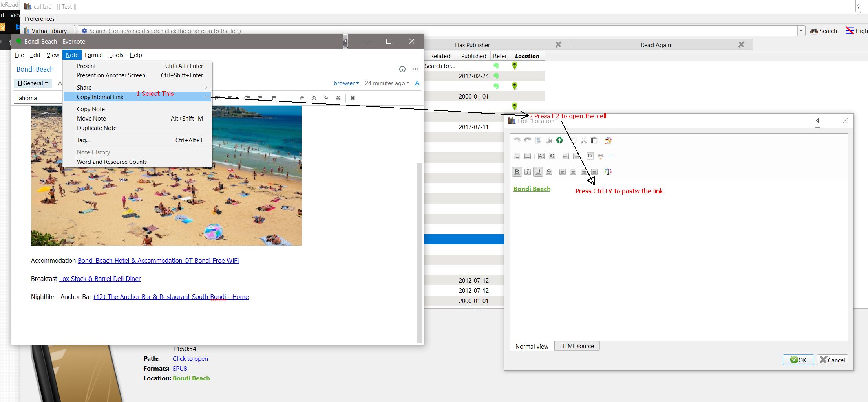Expand the 24 minutes ago date dropdown

(387, 83)
